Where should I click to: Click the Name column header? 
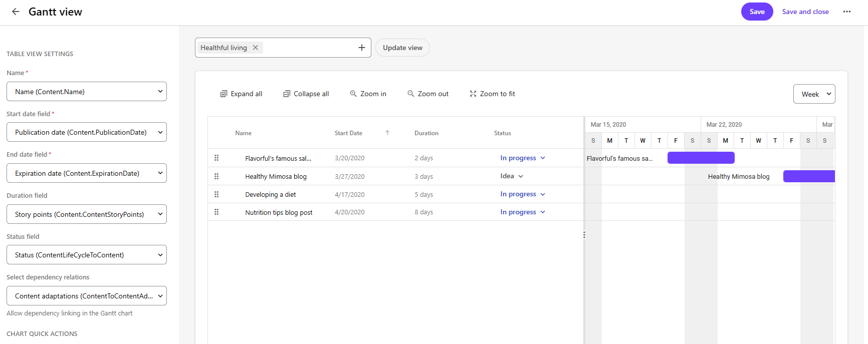[244, 133]
